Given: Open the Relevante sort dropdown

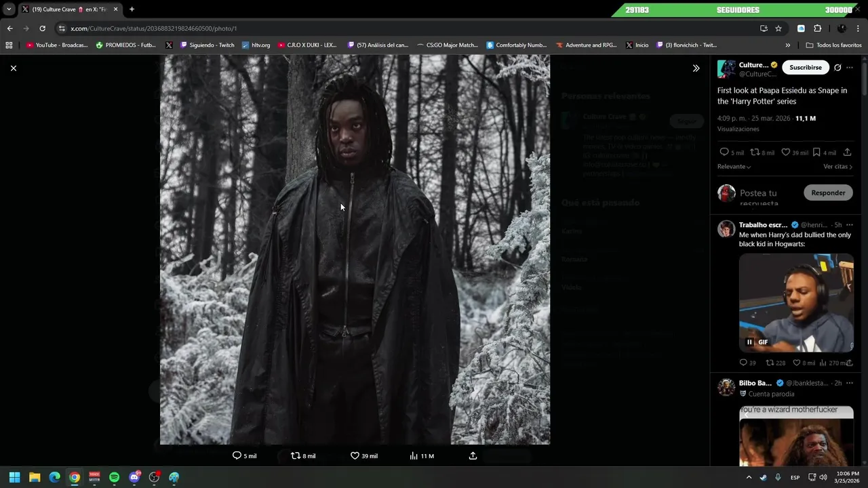Looking at the screenshot, I should pos(734,166).
